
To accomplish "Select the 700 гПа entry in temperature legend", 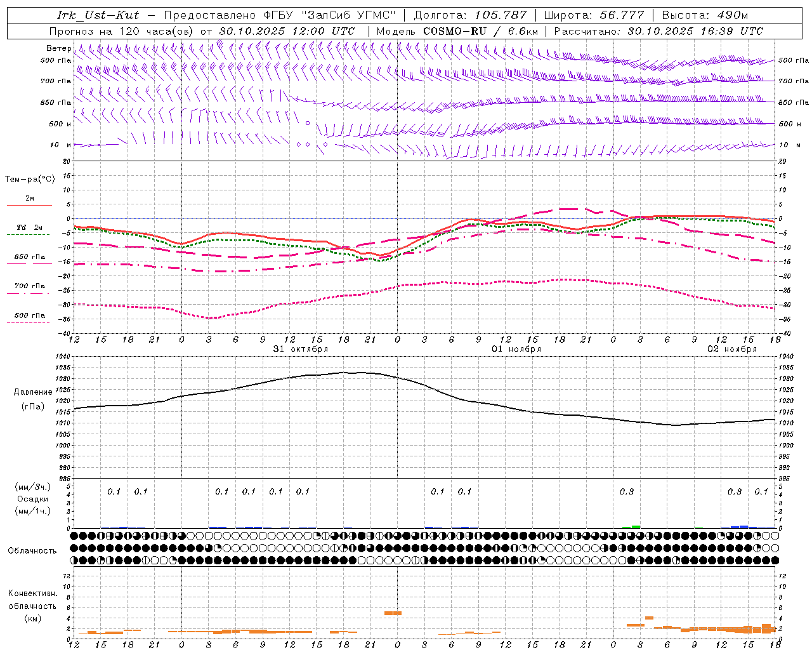I will pyautogui.click(x=29, y=286).
